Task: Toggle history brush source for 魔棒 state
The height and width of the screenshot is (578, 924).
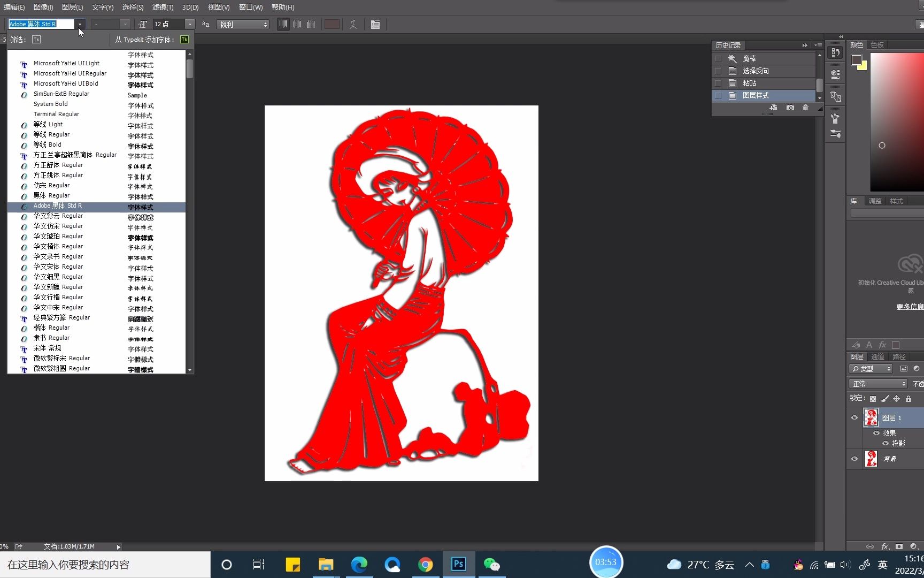Action: pyautogui.click(x=718, y=58)
